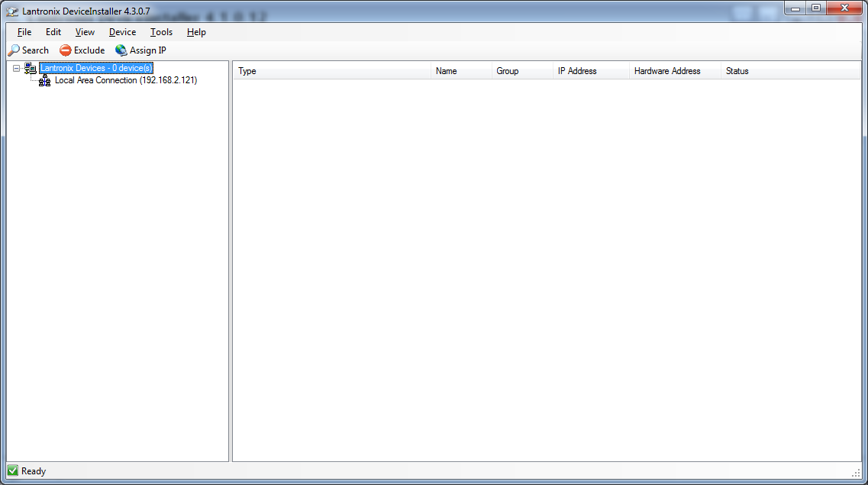Image resolution: width=868 pixels, height=485 pixels.
Task: Open the Device menu
Action: click(x=122, y=32)
